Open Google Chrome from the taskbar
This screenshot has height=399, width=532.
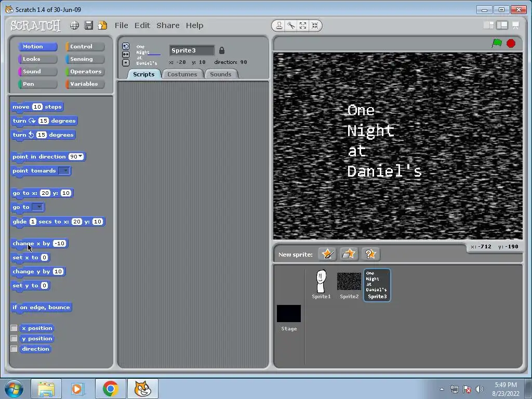tap(110, 389)
